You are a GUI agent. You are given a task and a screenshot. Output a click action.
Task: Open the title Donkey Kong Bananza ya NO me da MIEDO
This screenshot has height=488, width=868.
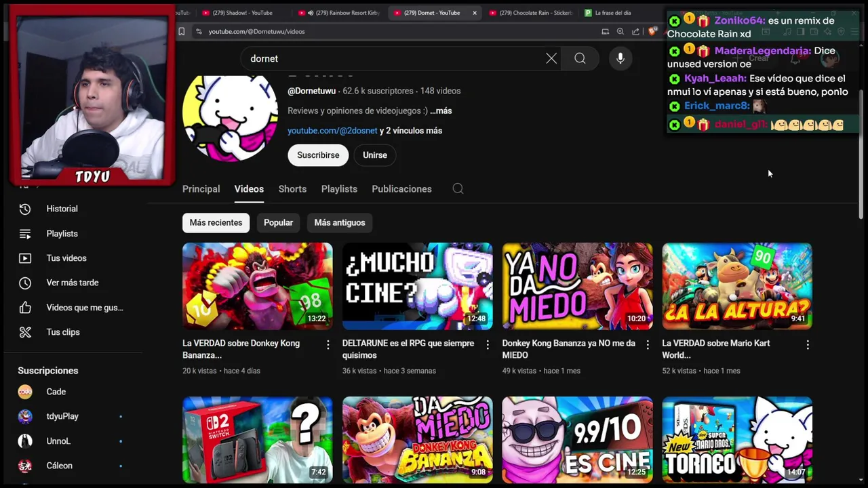coord(568,349)
